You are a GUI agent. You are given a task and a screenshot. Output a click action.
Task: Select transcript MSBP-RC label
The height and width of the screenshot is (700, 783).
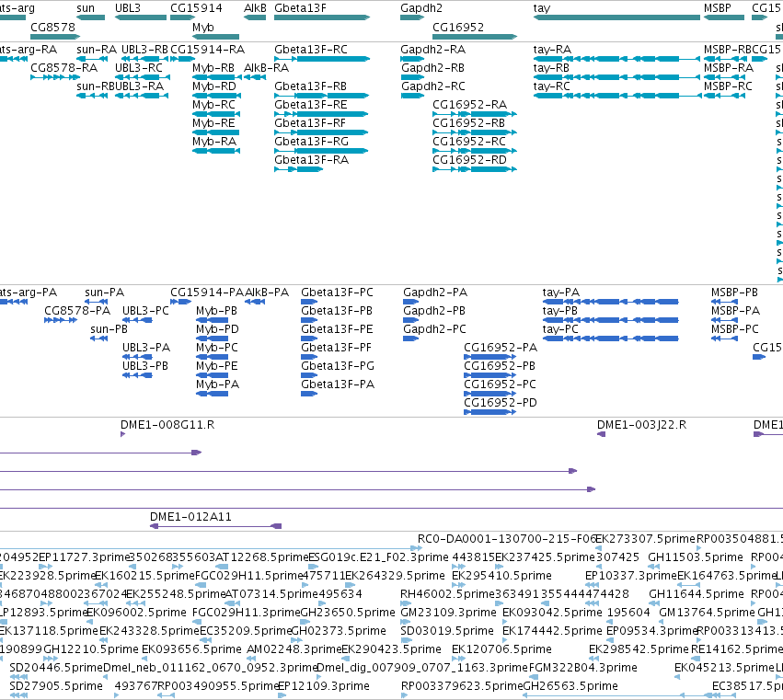[728, 86]
